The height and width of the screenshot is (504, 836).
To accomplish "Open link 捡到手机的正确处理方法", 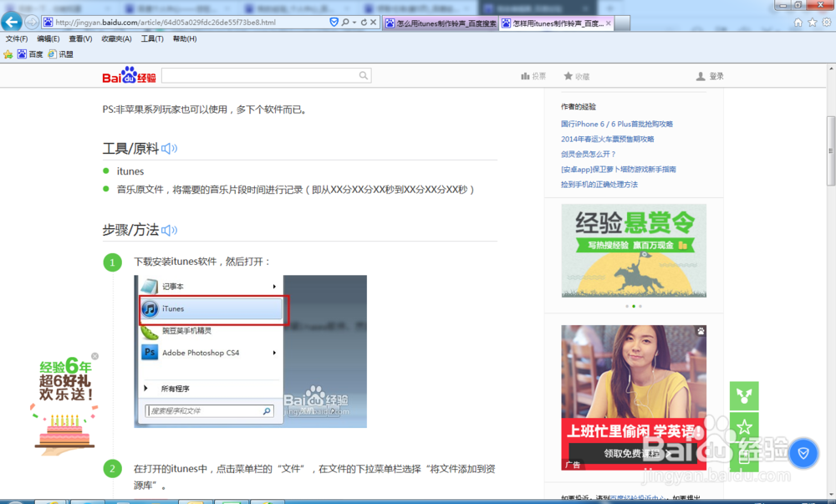I will (599, 185).
